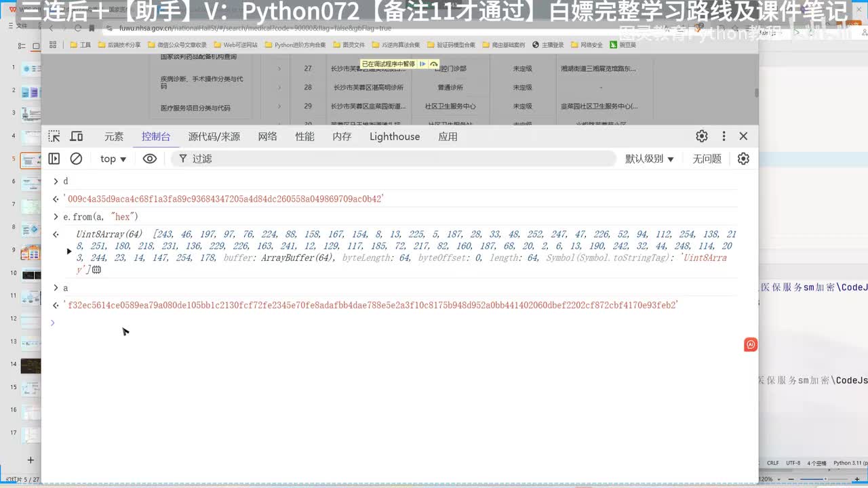Open the Web可逆网站 bookmark folder
Screen dimensions: 868x488
[235, 45]
